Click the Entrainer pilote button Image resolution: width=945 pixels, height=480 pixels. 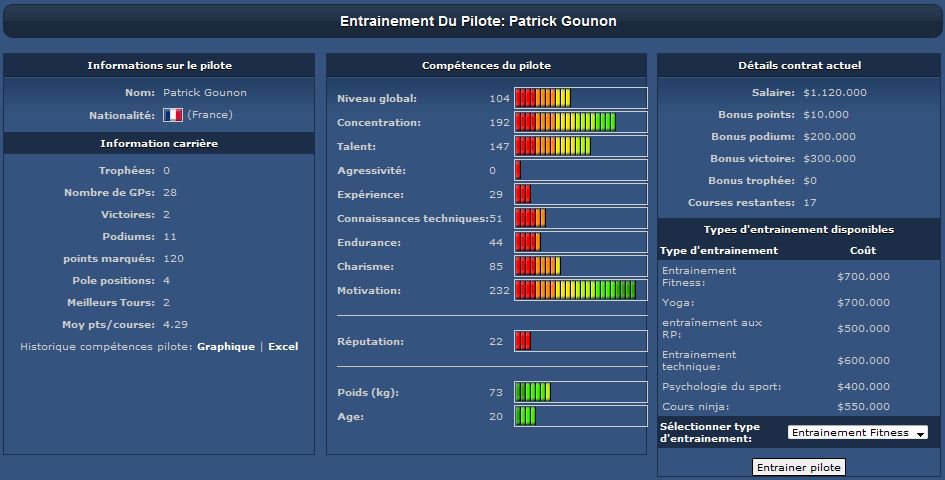click(799, 467)
